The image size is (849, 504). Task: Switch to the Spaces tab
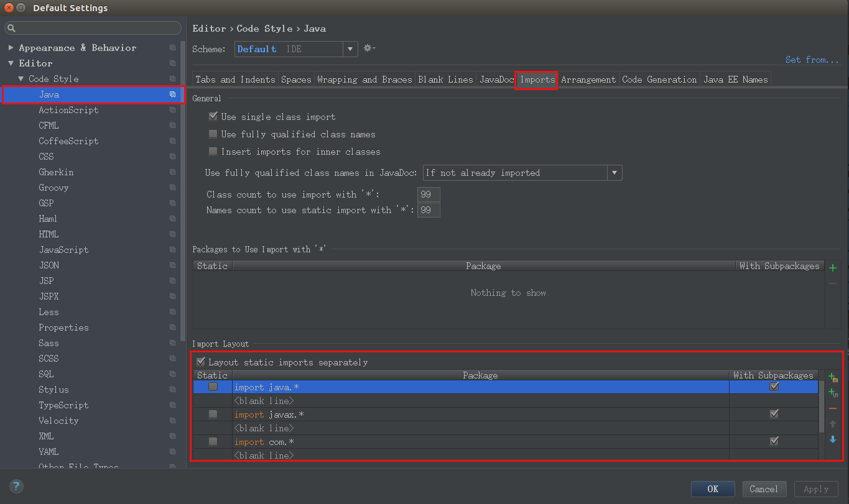point(296,80)
